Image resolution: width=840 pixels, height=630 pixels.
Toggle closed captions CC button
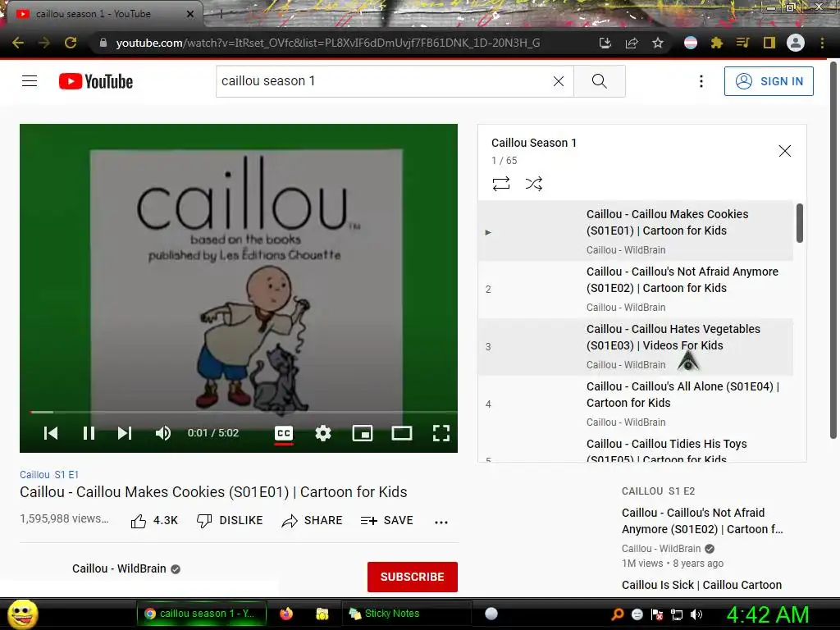283,433
